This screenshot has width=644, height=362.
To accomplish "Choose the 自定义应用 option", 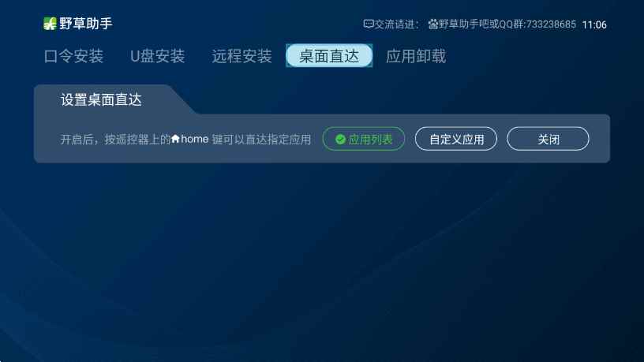I will 456,139.
